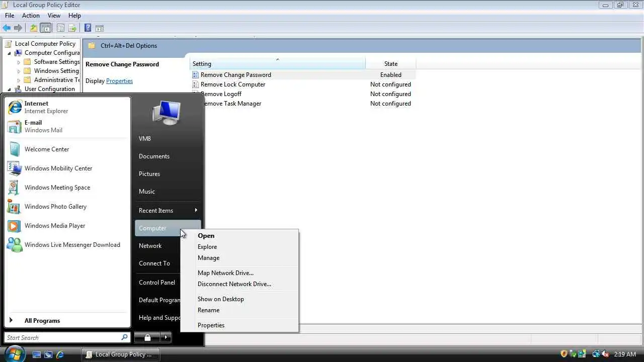
Task: Click the network tray icon
Action: (x=596, y=354)
